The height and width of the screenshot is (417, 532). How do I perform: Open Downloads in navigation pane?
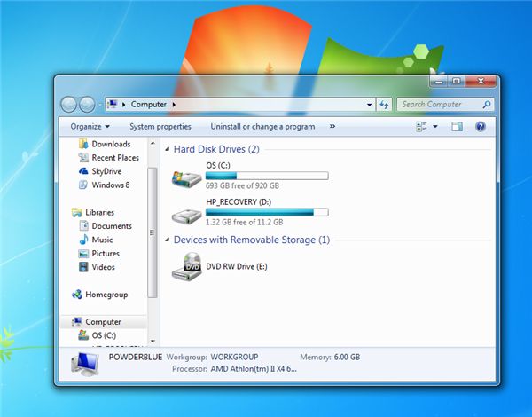pos(111,144)
